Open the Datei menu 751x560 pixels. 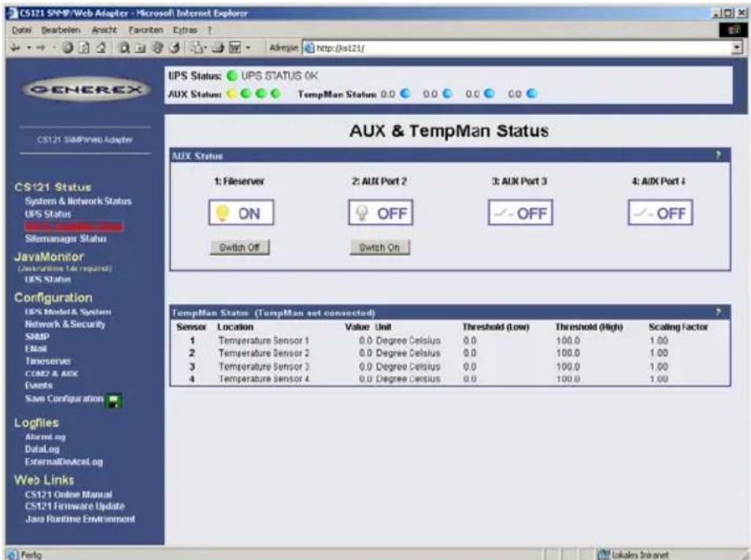(x=21, y=30)
